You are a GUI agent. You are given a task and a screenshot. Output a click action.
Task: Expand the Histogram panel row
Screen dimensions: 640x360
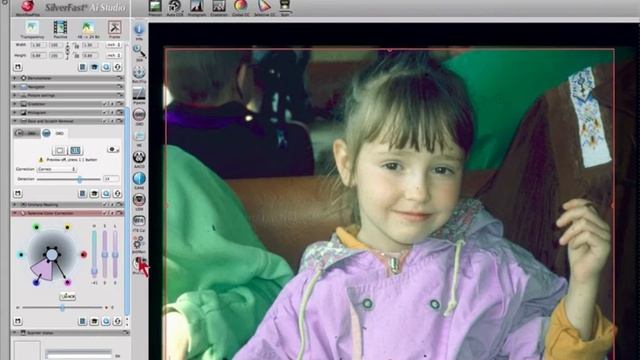pos(15,113)
